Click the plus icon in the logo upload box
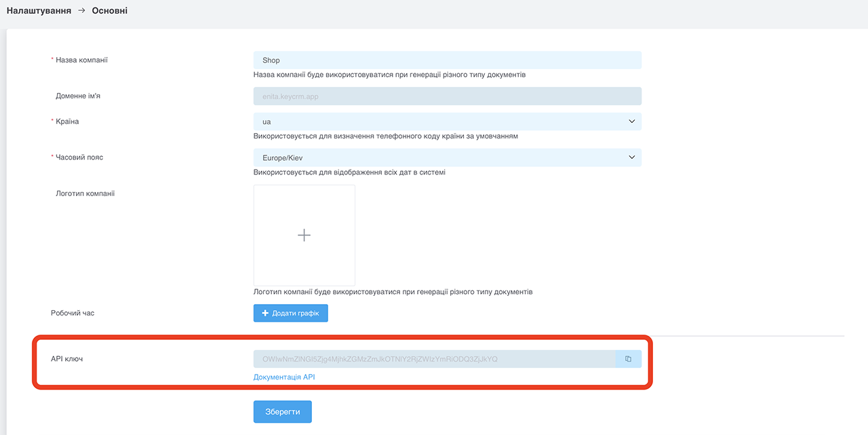This screenshot has height=435, width=868. [304, 235]
